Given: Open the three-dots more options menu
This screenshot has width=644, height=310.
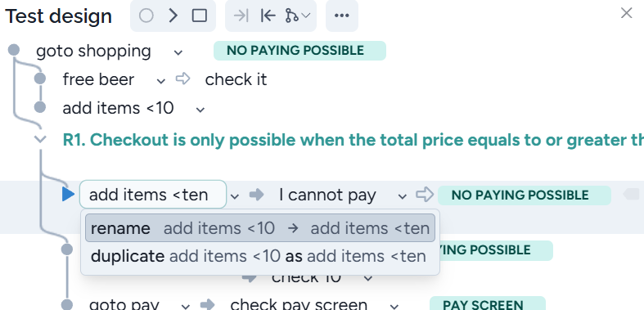Looking at the screenshot, I should (x=342, y=16).
